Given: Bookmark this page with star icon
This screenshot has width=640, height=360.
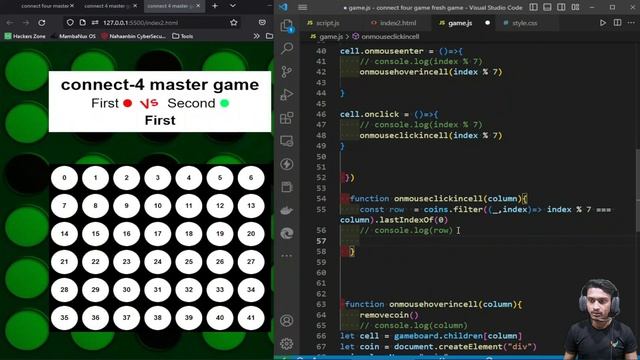Looking at the screenshot, I should tap(233, 22).
